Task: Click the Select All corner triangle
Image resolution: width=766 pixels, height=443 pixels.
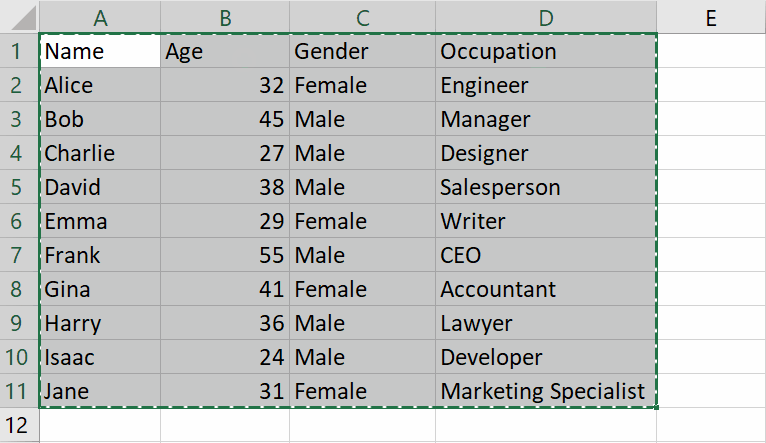Action: [x=21, y=18]
